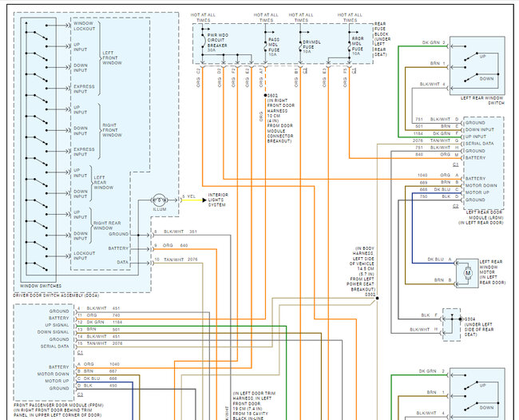Click the SERIAL DATA pin of the LRDM
This screenshot has width=519, height=420.
(x=479, y=144)
